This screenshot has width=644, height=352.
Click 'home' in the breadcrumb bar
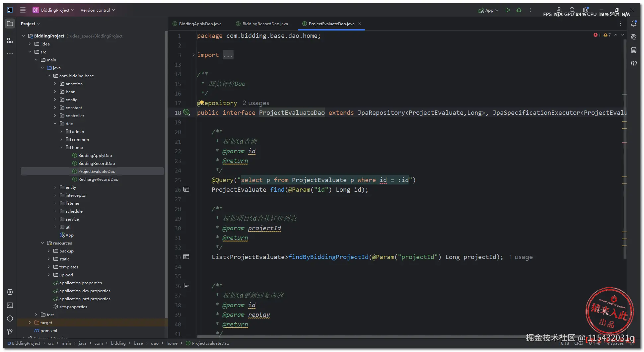(x=172, y=343)
